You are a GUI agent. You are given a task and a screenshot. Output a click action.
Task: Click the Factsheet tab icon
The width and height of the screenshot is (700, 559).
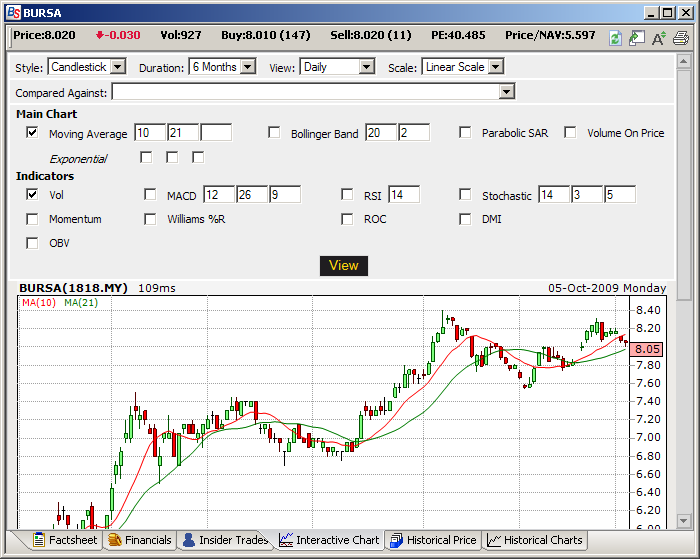(x=39, y=540)
